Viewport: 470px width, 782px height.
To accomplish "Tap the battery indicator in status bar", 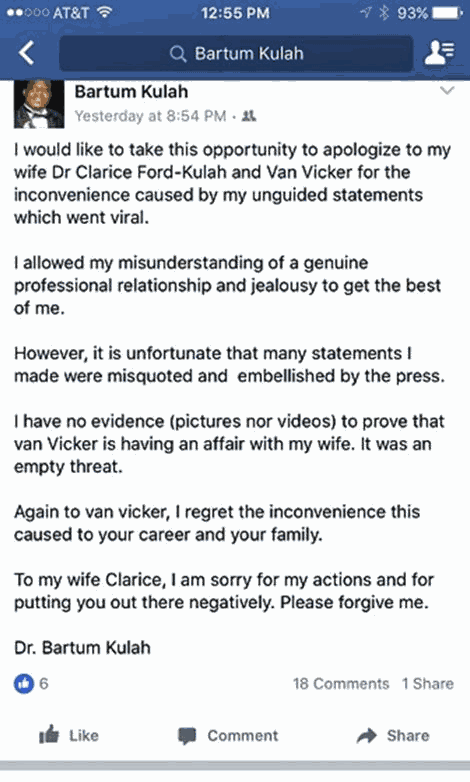I will 448,13.
